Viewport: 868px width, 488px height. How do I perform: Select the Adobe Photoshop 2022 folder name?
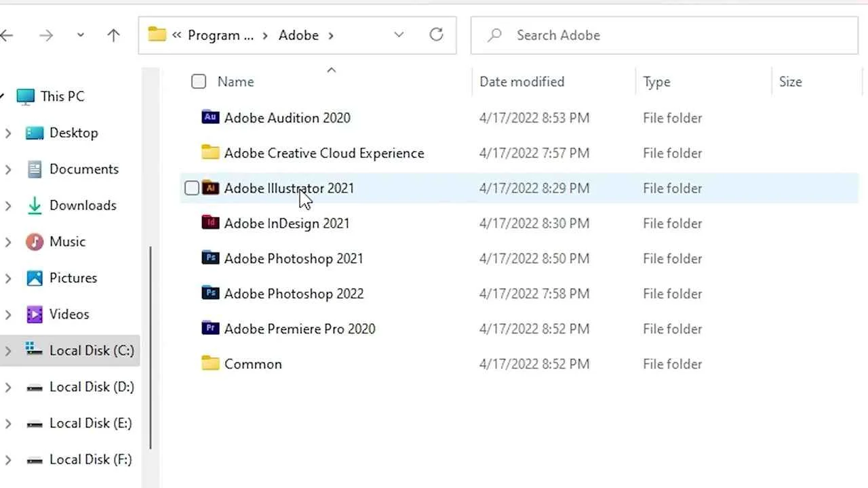[x=294, y=293]
